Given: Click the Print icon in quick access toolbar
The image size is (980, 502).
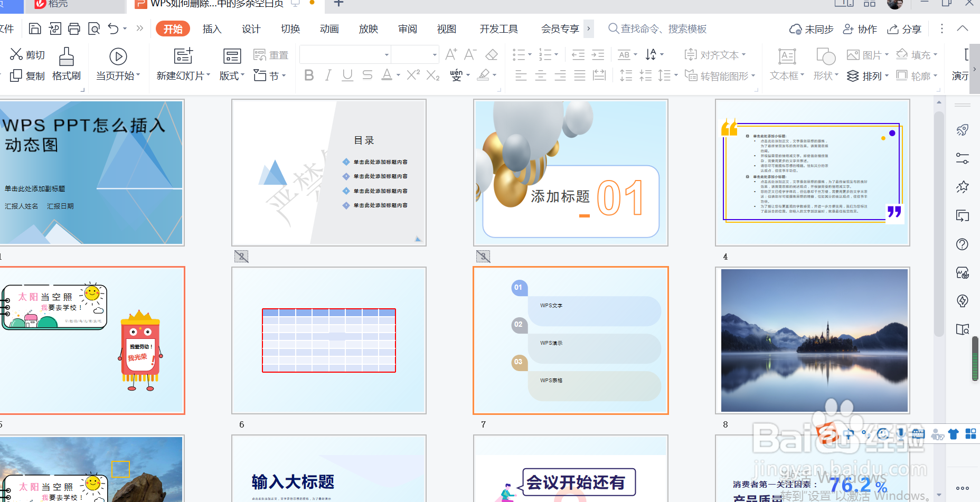Looking at the screenshot, I should [74, 29].
